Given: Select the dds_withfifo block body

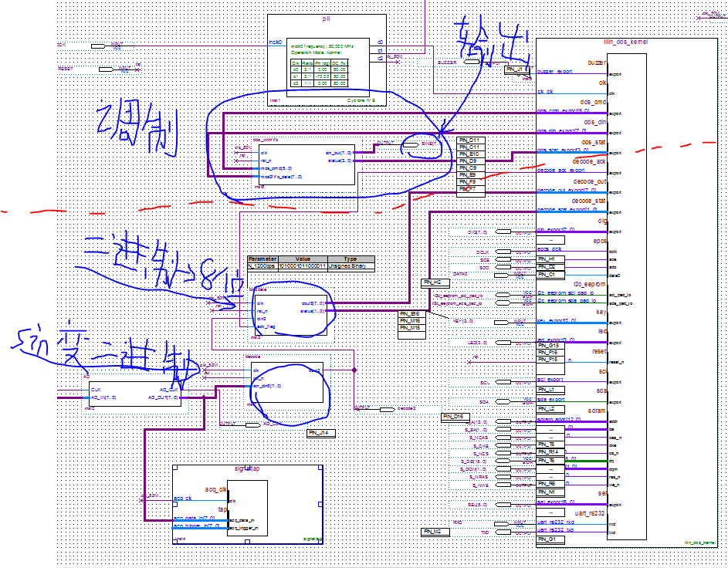Looking at the screenshot, I should coord(306,164).
